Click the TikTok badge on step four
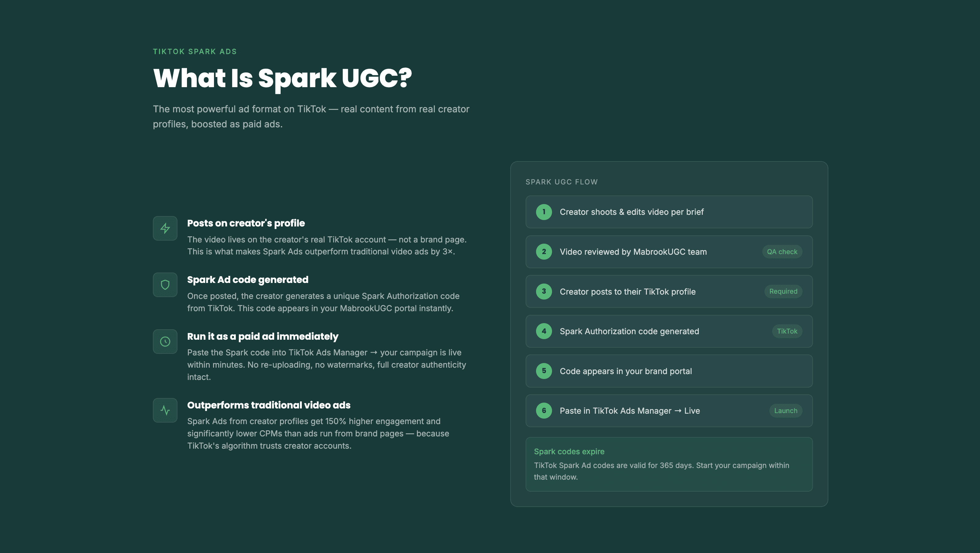 click(x=787, y=331)
